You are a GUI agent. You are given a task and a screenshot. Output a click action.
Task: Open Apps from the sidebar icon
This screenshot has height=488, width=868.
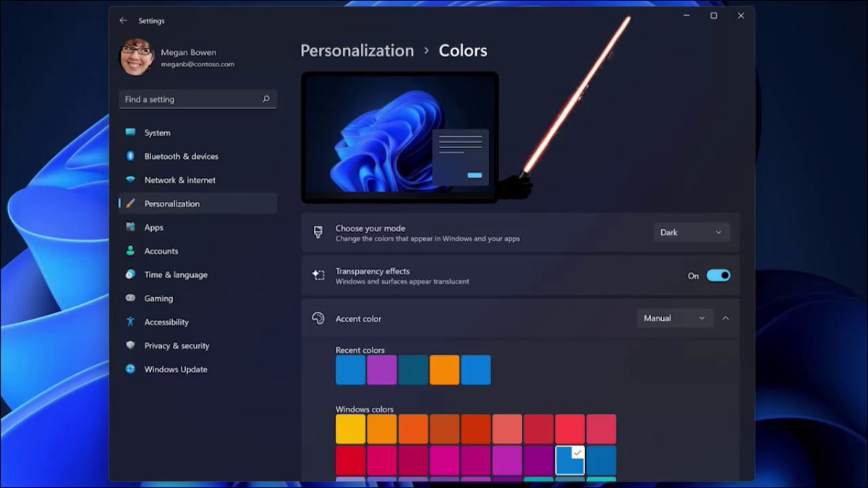(130, 227)
